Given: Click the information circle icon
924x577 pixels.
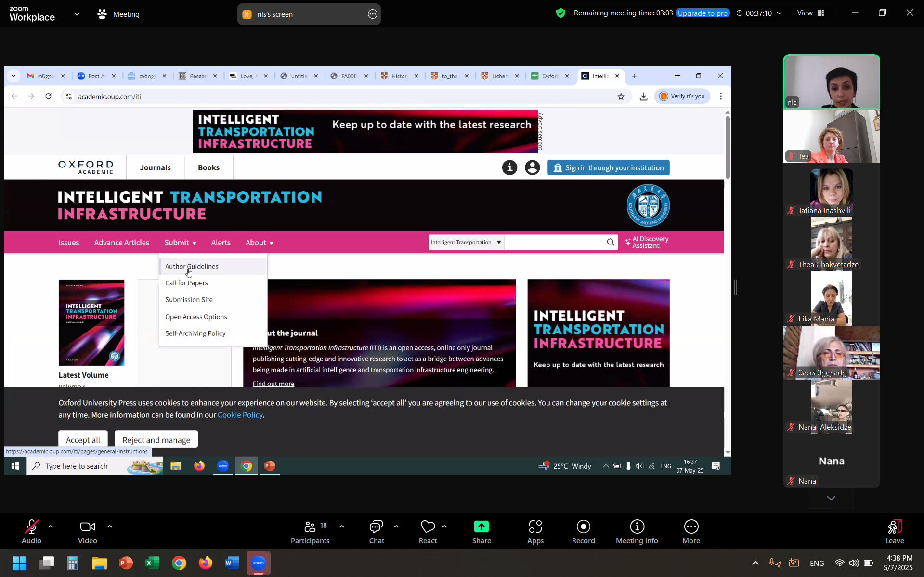Looking at the screenshot, I should pos(509,167).
